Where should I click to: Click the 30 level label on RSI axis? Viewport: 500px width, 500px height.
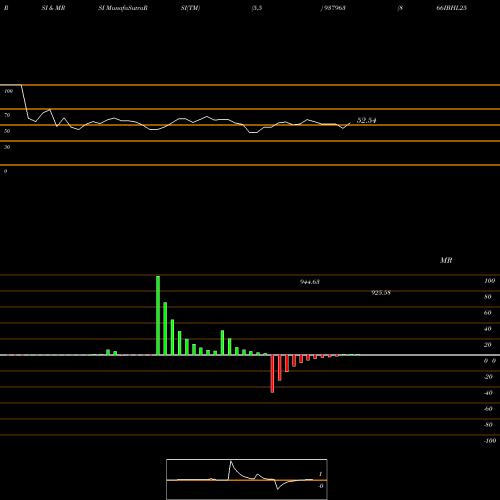[x=7, y=147]
